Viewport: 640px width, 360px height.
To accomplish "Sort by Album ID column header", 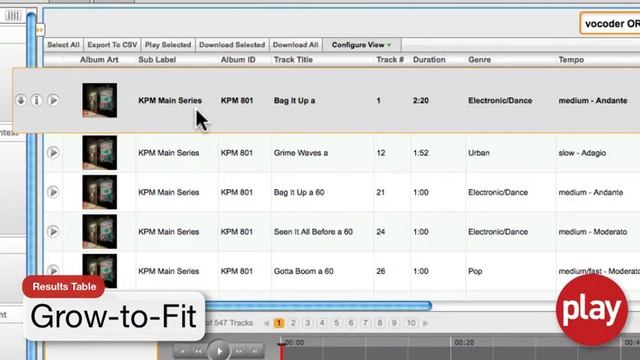I will [x=238, y=60].
